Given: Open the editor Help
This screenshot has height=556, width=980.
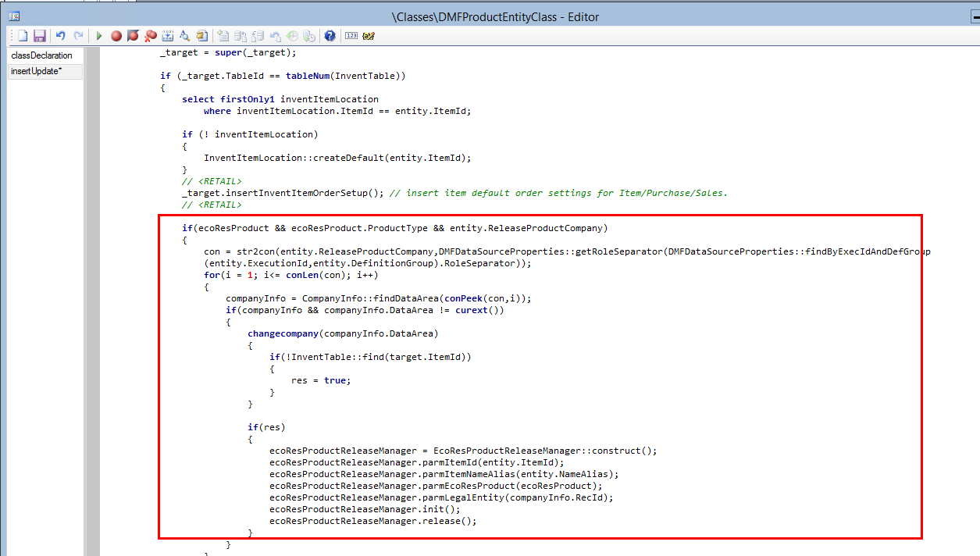Looking at the screenshot, I should tap(330, 35).
